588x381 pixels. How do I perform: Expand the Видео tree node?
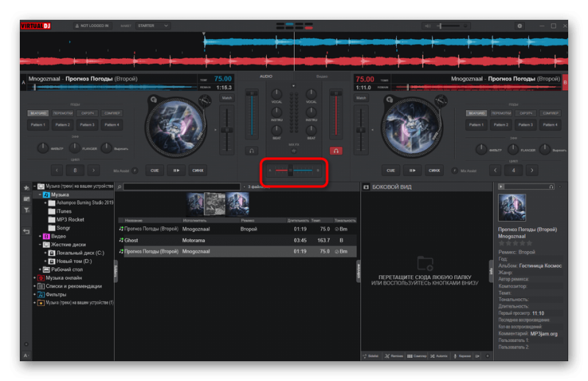40,236
